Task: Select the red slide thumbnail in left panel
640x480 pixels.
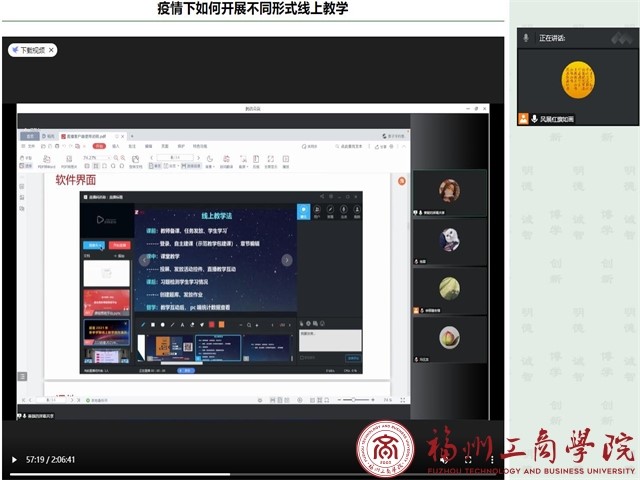Action: (x=106, y=301)
